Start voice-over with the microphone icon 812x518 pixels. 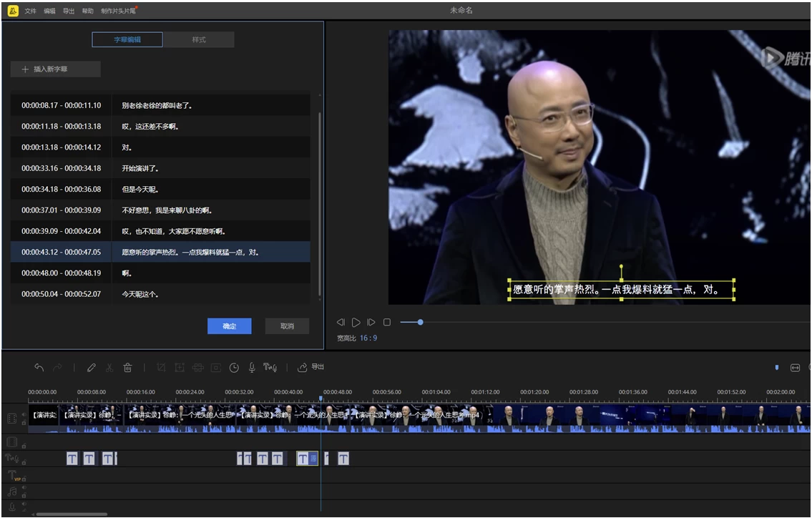click(x=252, y=367)
